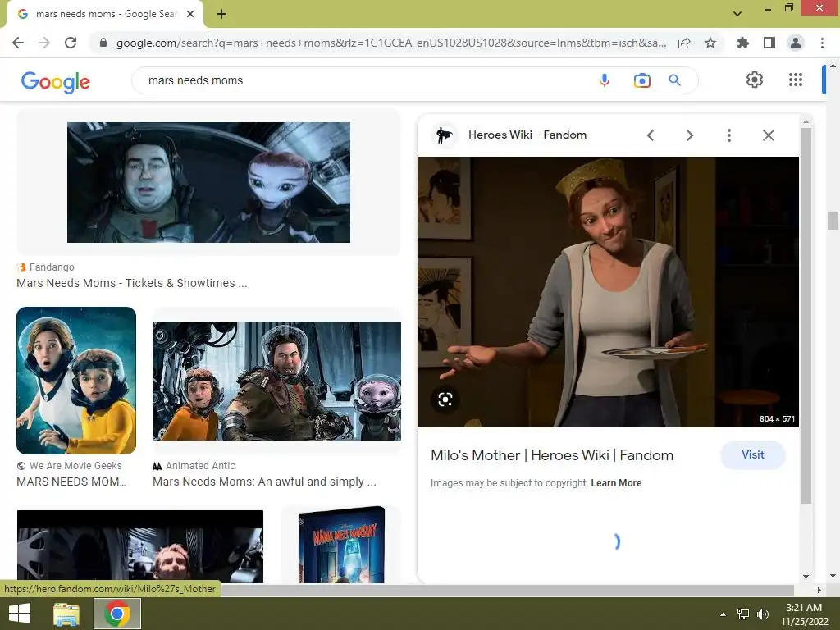Open the Learn More copyright link
The image size is (840, 630).
pyautogui.click(x=616, y=483)
